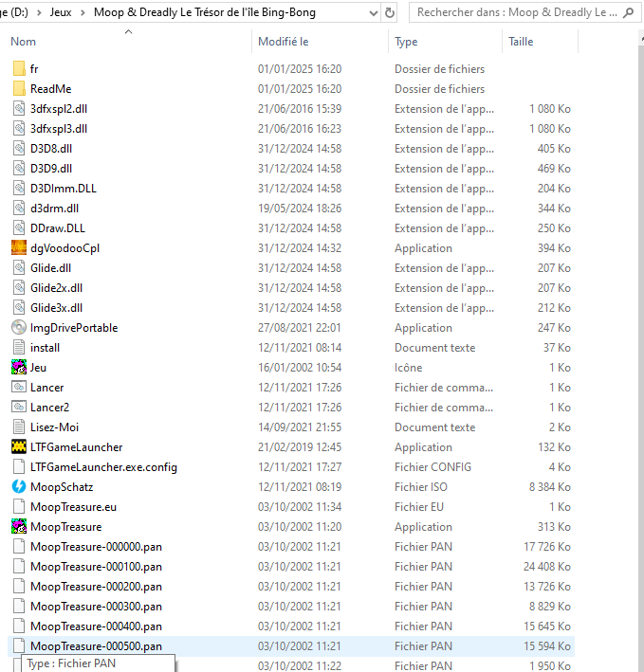Click the D3D9.dll file icon
The width and height of the screenshot is (644, 672).
pyautogui.click(x=19, y=169)
